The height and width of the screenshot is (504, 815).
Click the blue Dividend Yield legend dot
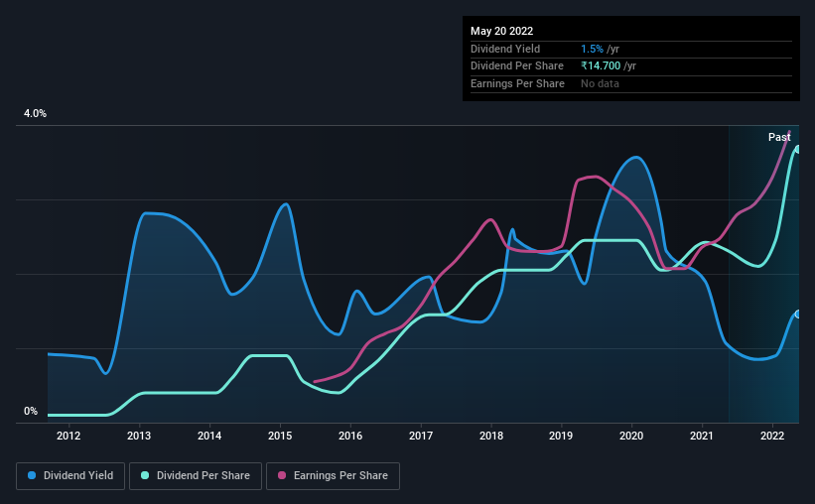32,475
